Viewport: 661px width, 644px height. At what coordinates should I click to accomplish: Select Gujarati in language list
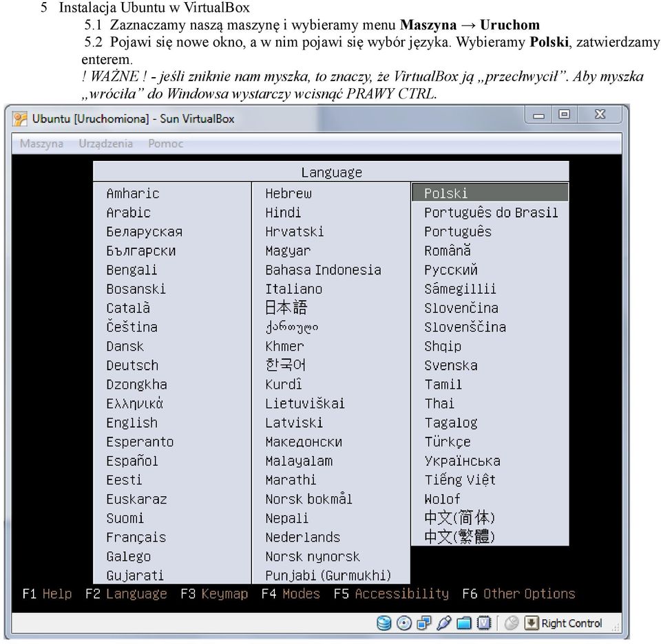click(x=135, y=575)
